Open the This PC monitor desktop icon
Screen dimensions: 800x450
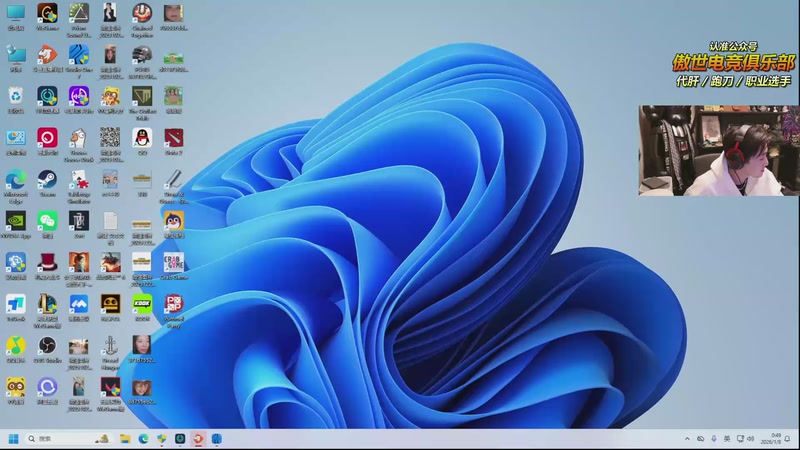point(16,13)
